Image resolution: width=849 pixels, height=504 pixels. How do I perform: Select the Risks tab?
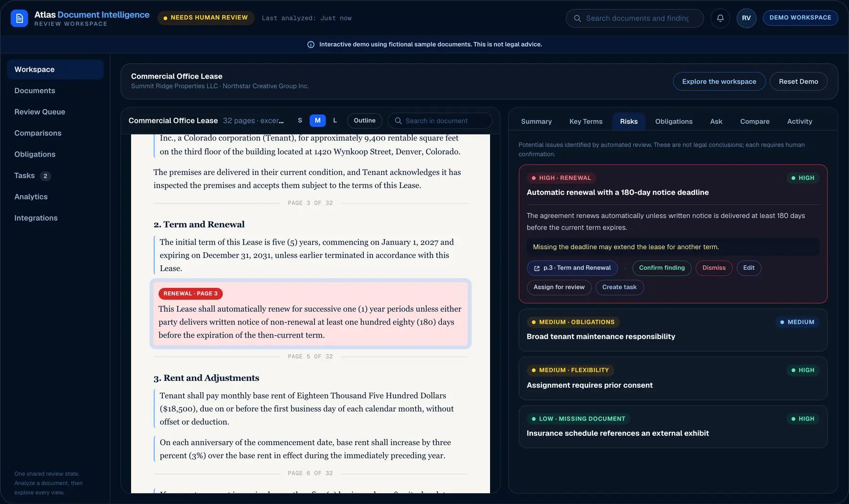point(629,122)
